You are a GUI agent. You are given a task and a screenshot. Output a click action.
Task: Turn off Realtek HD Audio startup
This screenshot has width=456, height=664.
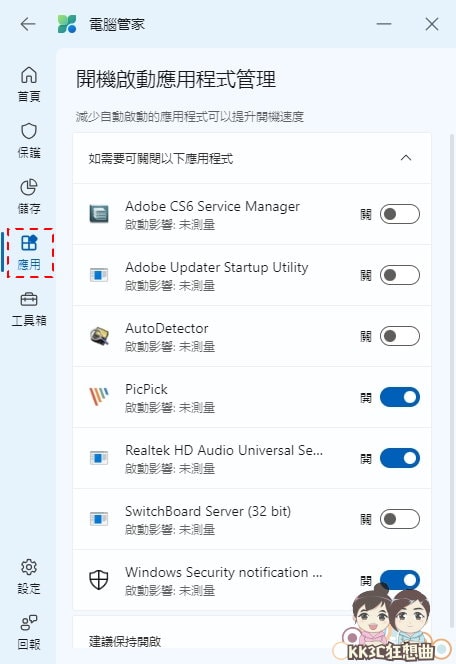(400, 458)
